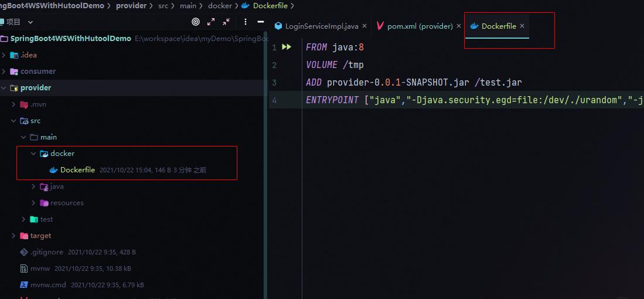Hide the project panel with minimize icon
644x299 pixels.
[x=261, y=22]
